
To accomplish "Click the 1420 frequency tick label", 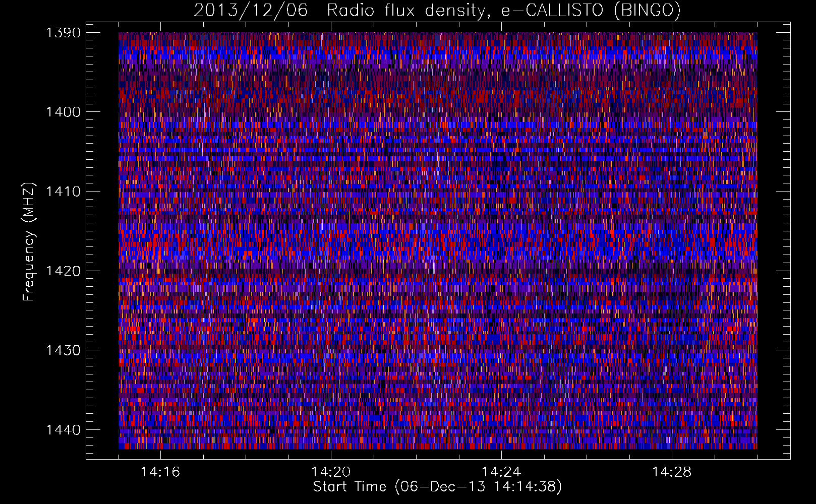I will [x=63, y=271].
